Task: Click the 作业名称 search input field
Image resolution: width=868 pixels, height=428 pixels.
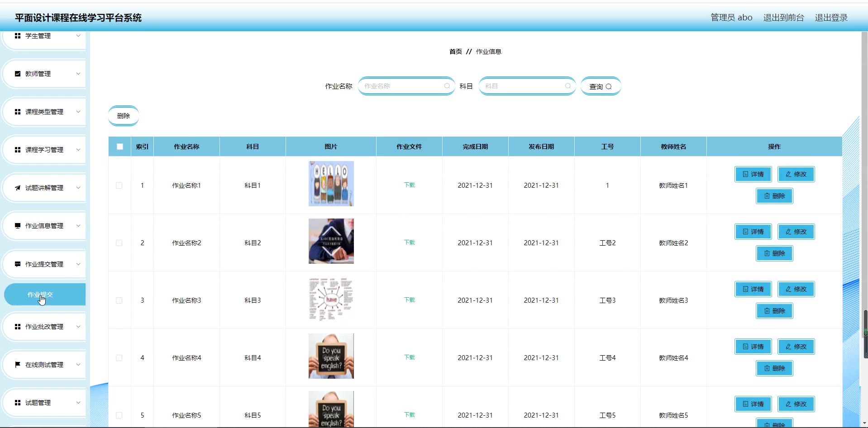Action: tap(406, 86)
